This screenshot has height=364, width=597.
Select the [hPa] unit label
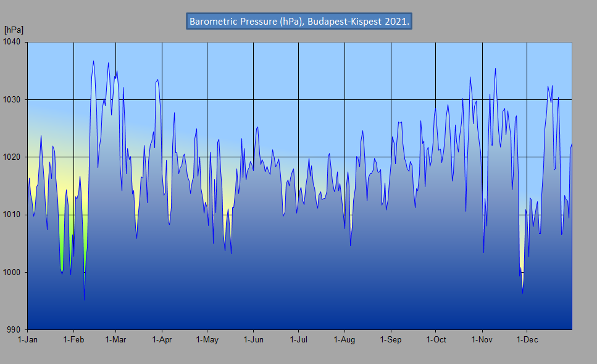pos(14,30)
